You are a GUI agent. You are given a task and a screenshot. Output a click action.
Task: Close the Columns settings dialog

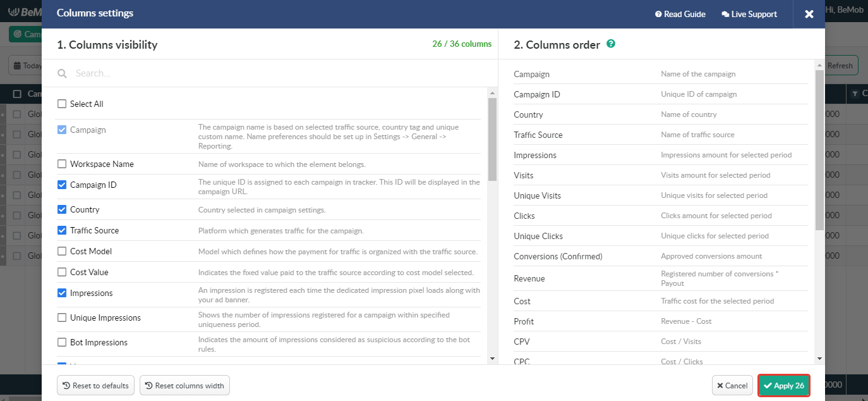point(809,14)
